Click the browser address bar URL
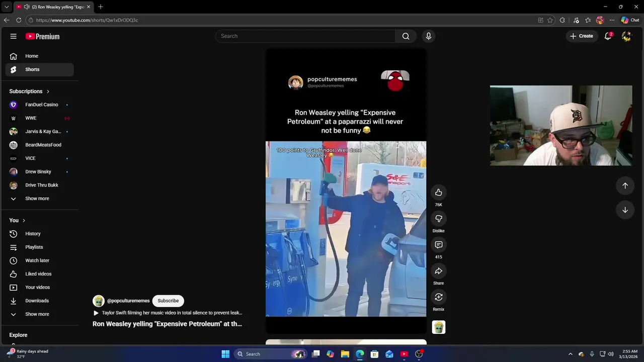Viewport: 644px width, 362px height. pos(87,20)
